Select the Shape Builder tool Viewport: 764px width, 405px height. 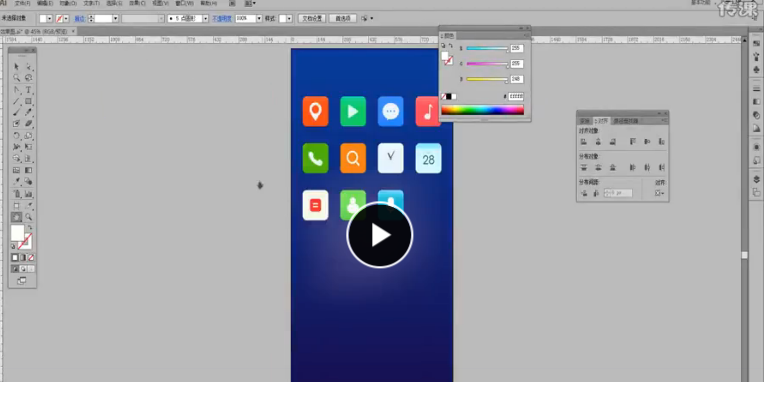pyautogui.click(x=17, y=158)
